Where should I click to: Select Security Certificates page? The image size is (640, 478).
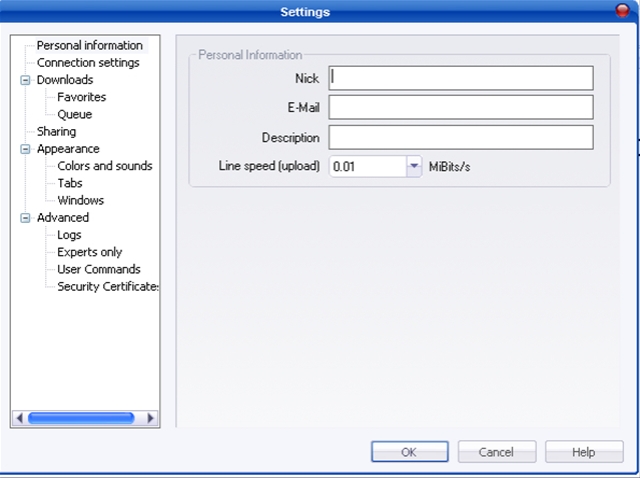pyautogui.click(x=108, y=287)
